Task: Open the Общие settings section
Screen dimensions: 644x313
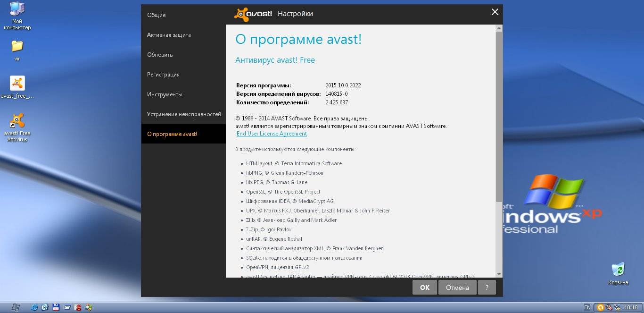Action: 183,15
